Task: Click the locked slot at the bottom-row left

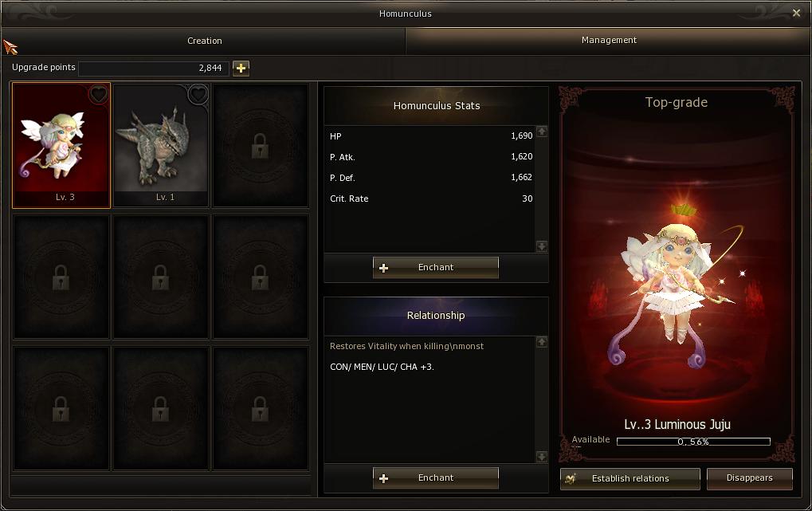Action: [61, 408]
